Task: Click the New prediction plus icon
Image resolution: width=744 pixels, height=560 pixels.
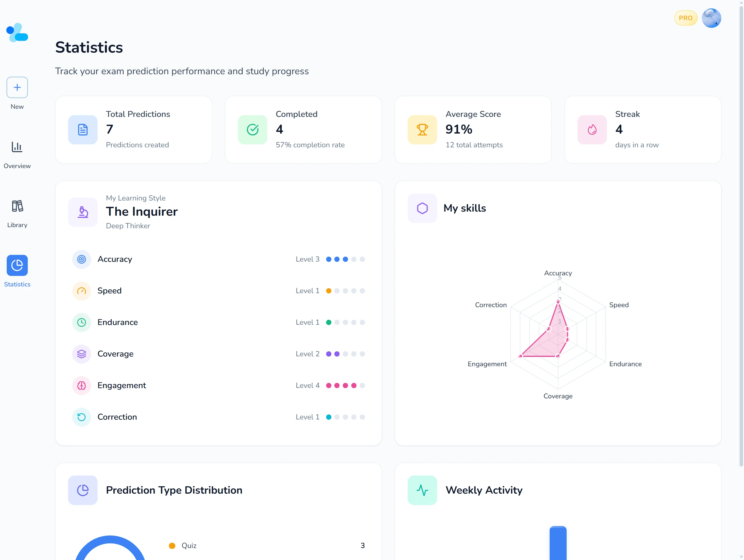Action: tap(17, 87)
